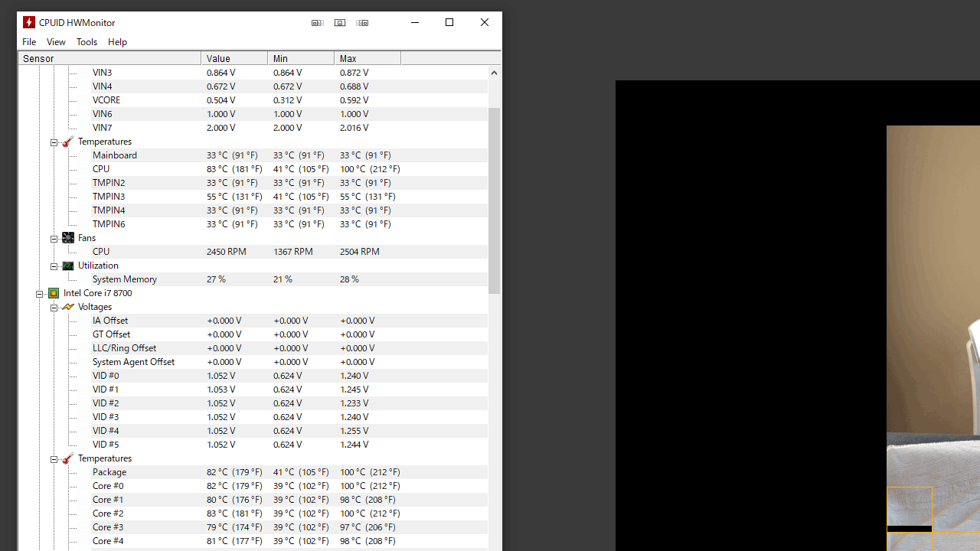Open the View menu
The height and width of the screenshot is (551, 980).
click(56, 42)
